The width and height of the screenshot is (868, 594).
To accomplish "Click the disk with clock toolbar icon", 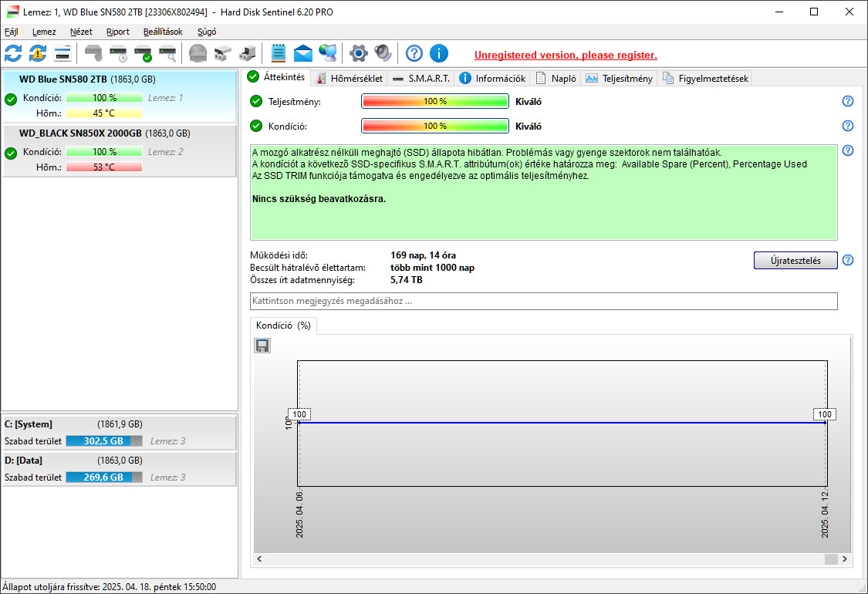I will [119, 54].
